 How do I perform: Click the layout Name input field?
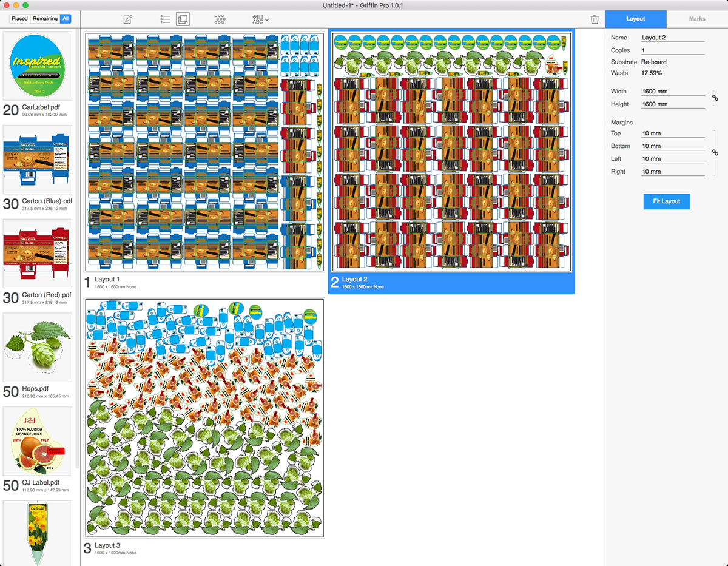point(672,38)
